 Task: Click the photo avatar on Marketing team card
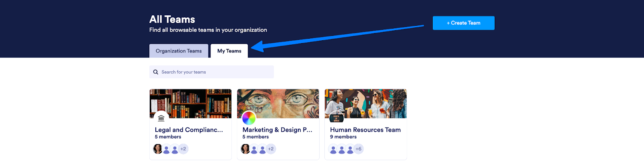246,149
